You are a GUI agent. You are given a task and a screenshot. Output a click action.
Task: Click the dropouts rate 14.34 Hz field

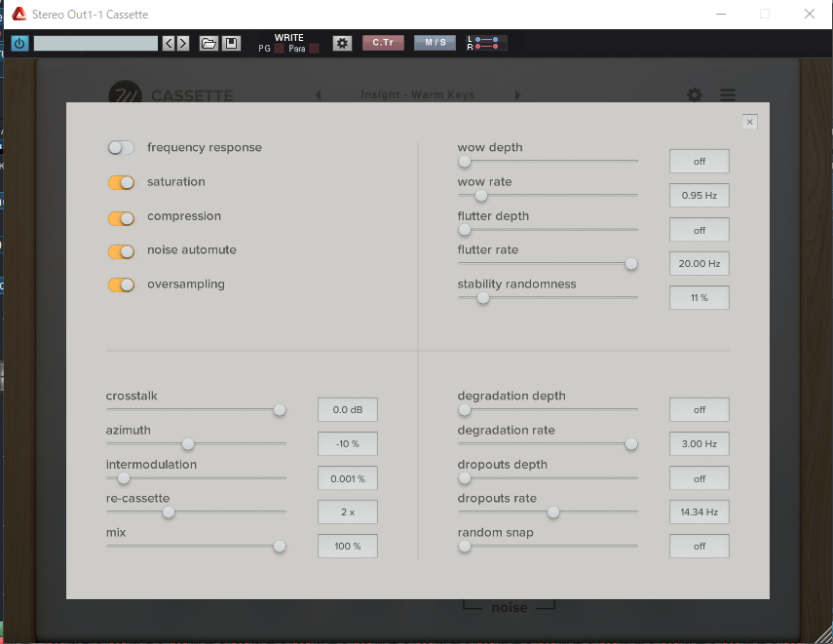700,512
